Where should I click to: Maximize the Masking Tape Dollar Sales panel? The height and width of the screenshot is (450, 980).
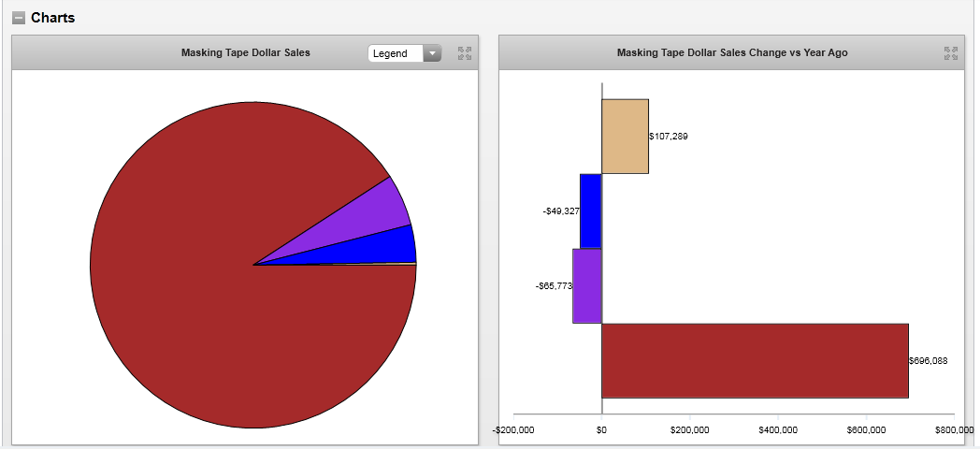click(464, 53)
